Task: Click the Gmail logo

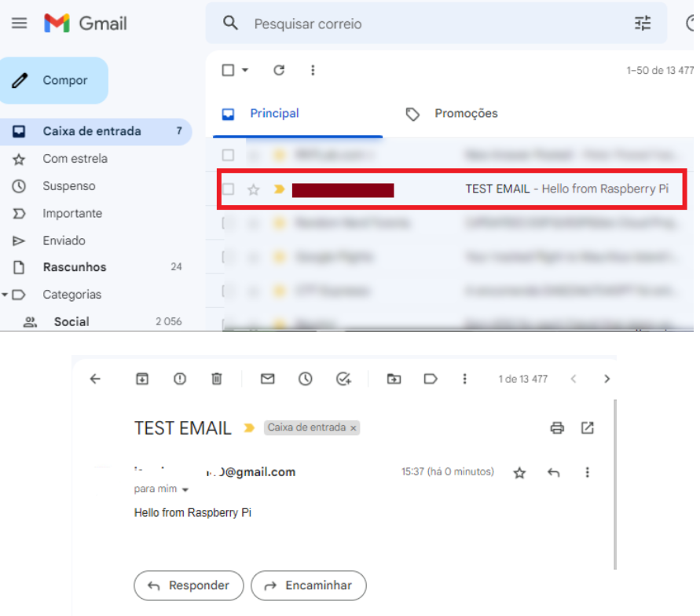Action: click(86, 24)
